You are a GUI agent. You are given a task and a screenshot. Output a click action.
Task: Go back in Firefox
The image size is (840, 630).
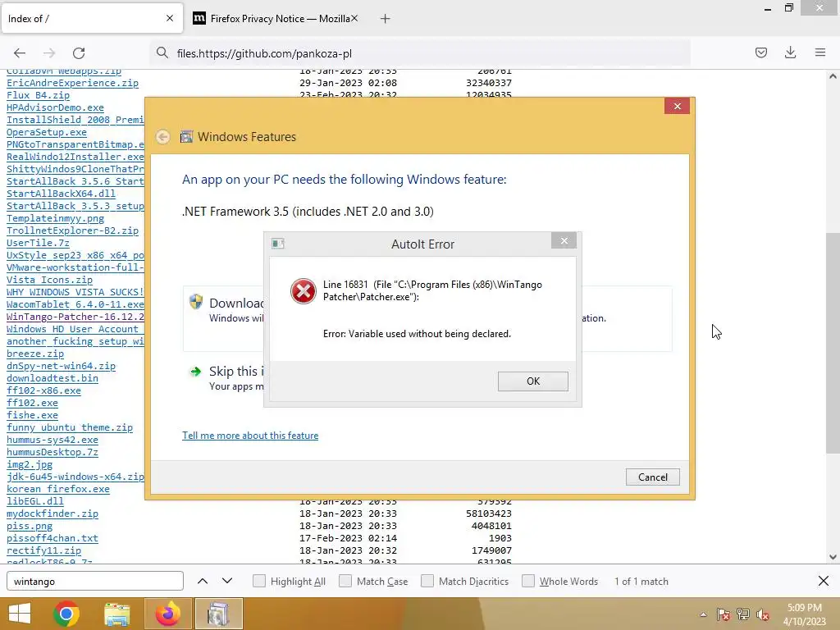tap(20, 53)
